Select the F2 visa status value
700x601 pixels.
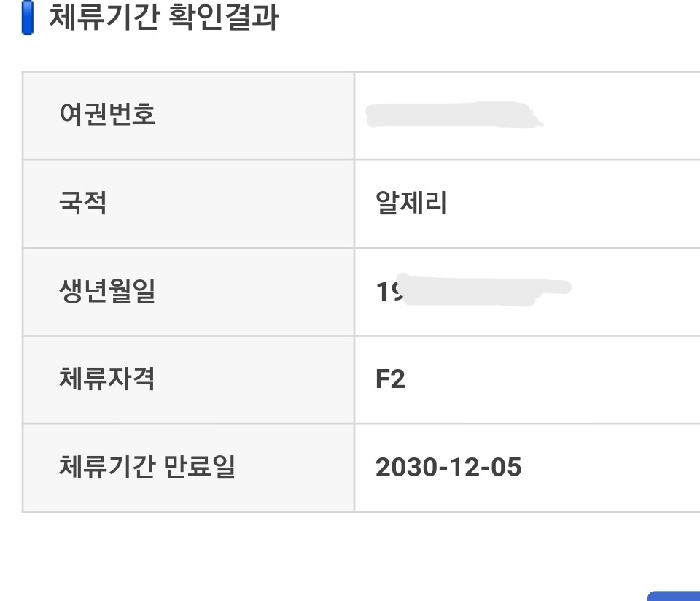[392, 378]
